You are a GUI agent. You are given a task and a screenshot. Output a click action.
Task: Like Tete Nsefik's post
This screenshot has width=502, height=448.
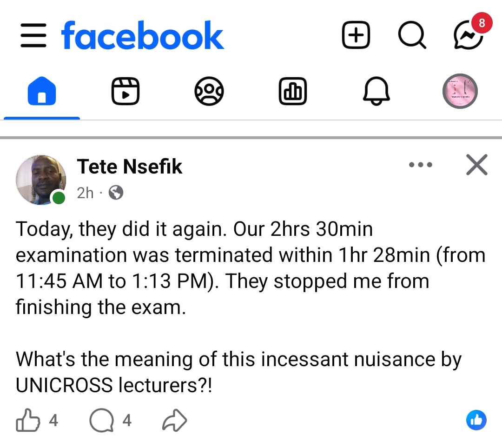[28, 421]
